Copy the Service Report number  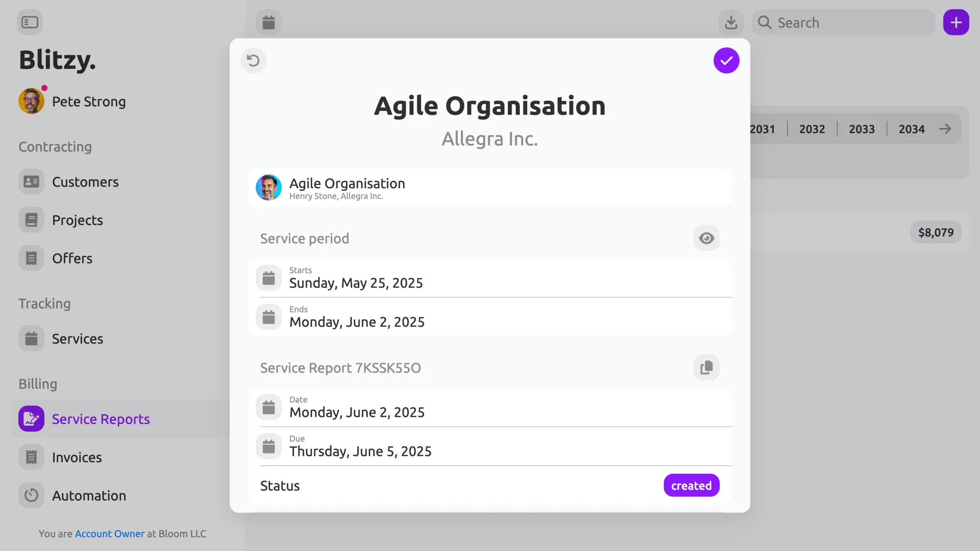click(x=706, y=368)
